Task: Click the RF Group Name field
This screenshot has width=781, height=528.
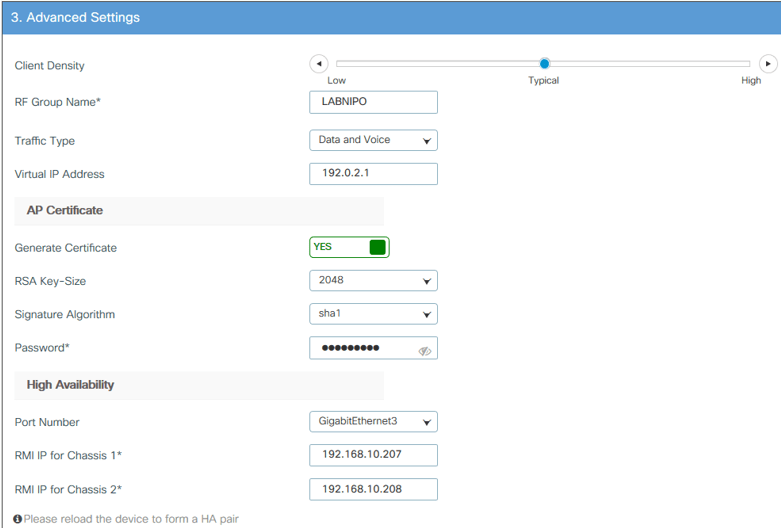Action: pos(373,102)
